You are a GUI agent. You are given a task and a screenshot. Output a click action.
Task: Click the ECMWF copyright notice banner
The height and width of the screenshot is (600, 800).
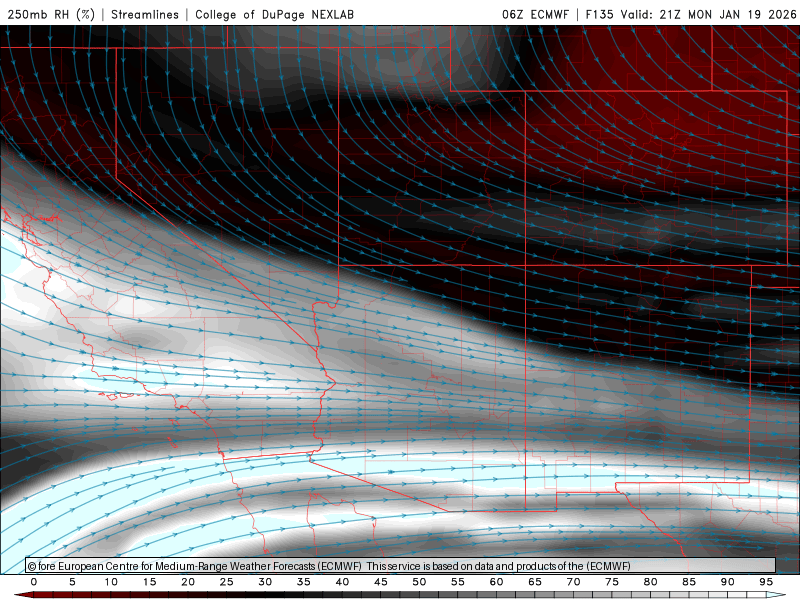point(401,565)
